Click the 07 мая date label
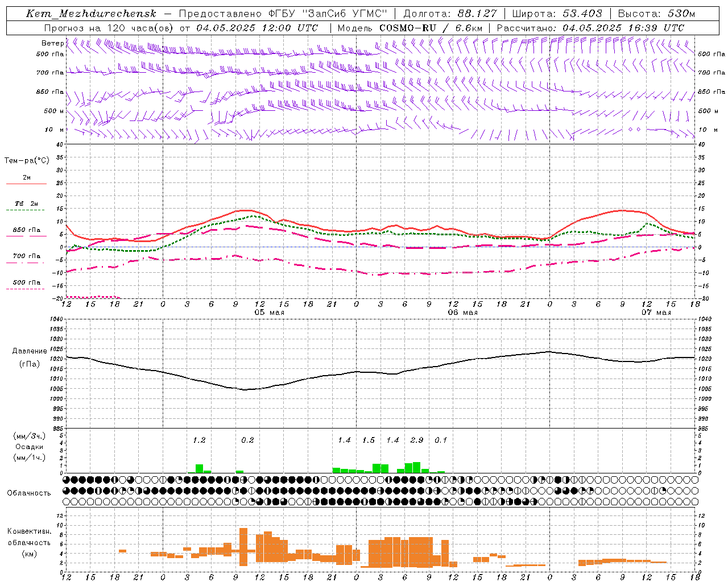 [x=656, y=313]
